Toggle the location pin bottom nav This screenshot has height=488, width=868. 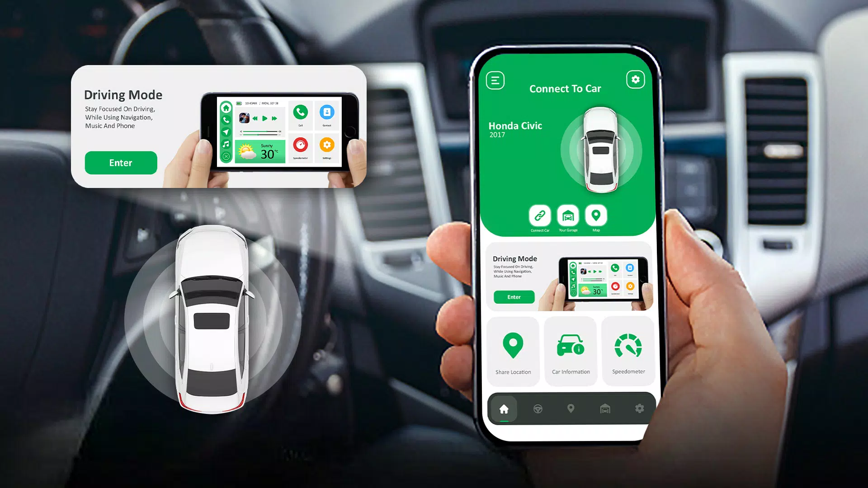pos(570,408)
